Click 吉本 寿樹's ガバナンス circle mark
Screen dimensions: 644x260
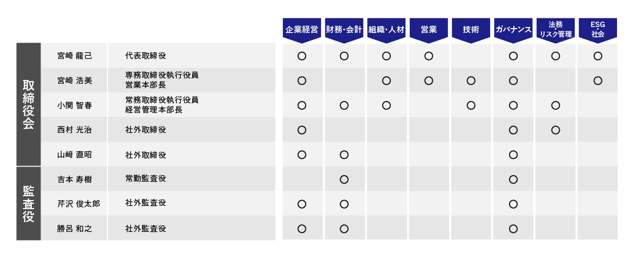(x=513, y=179)
